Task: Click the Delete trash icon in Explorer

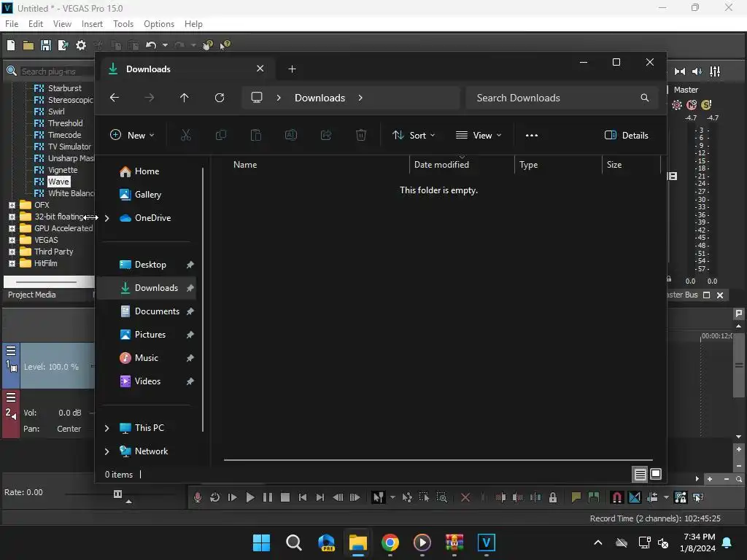Action: click(361, 135)
